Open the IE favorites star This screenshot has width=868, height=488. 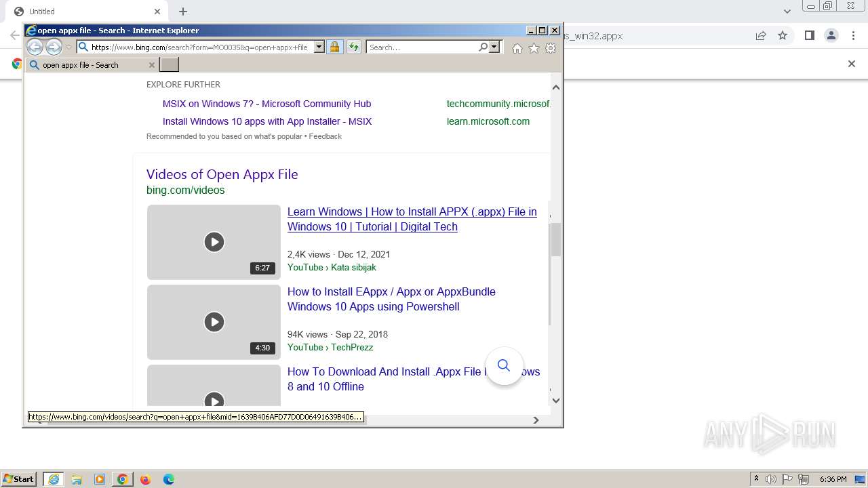[x=534, y=48]
